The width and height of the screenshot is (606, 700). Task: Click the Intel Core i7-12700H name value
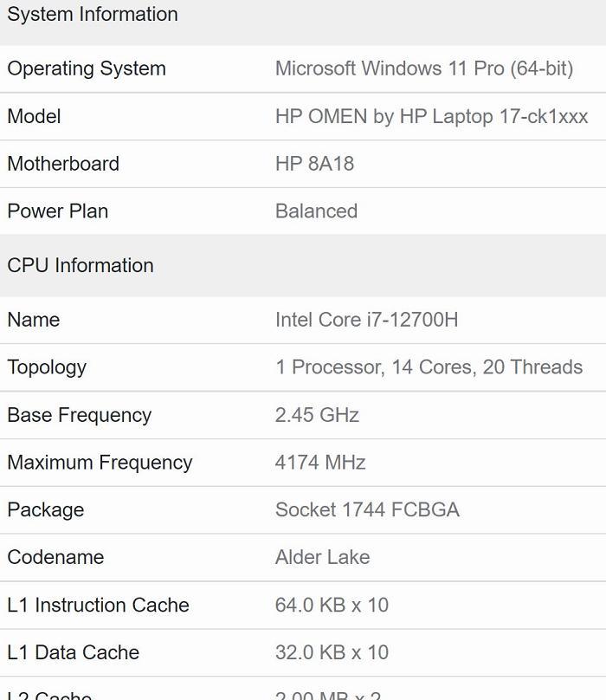pyautogui.click(x=366, y=320)
